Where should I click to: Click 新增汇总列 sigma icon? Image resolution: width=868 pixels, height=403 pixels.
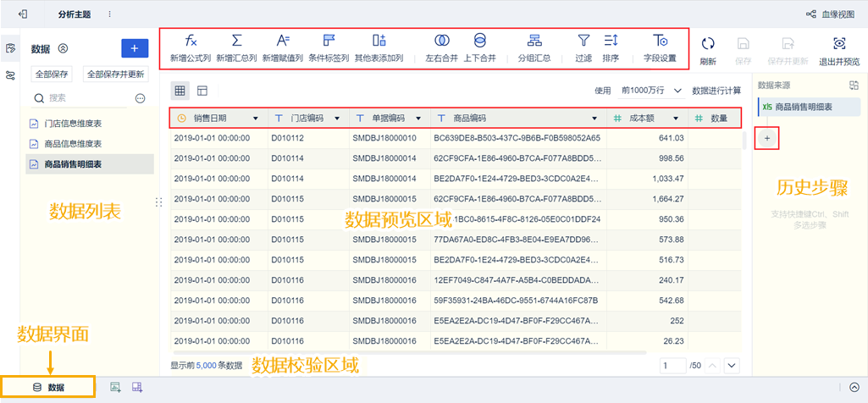pos(236,41)
